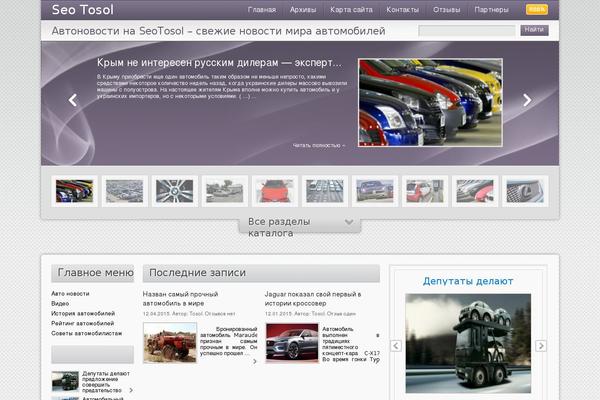This screenshot has height=400, width=600.
Task: Open the Главная menu item
Action: pos(262,11)
